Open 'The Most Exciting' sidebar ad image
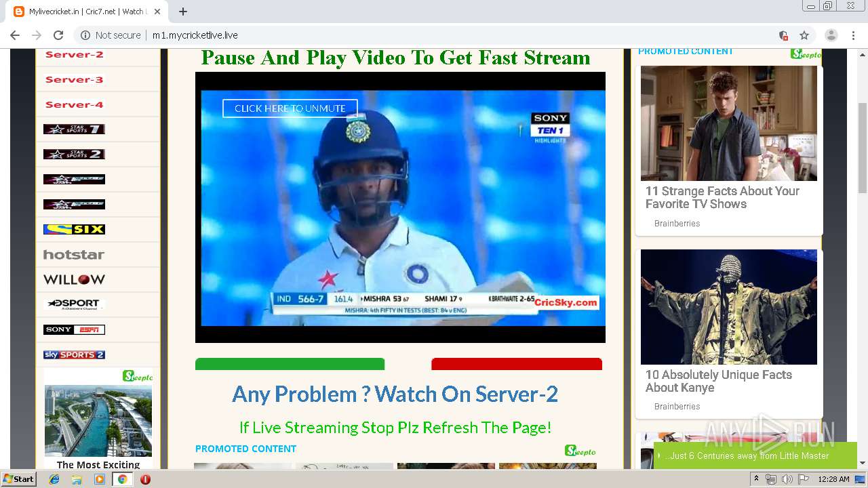Viewport: 868px width, 488px height. click(x=98, y=420)
